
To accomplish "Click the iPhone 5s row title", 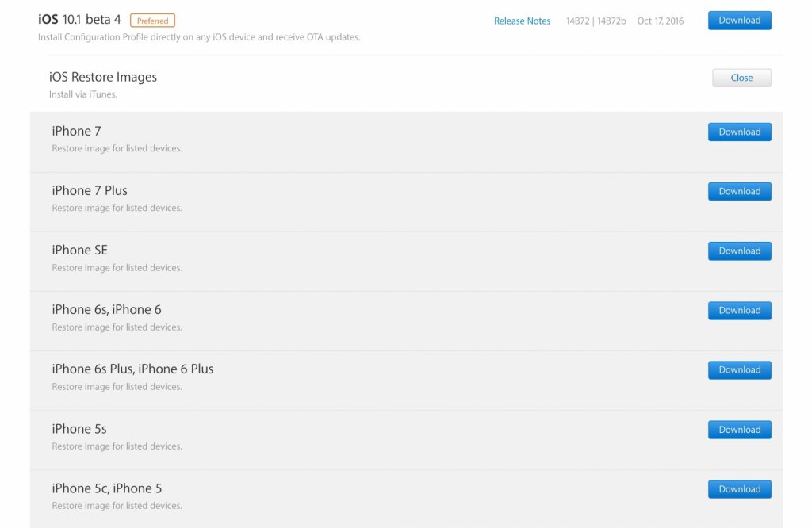I will click(x=79, y=429).
